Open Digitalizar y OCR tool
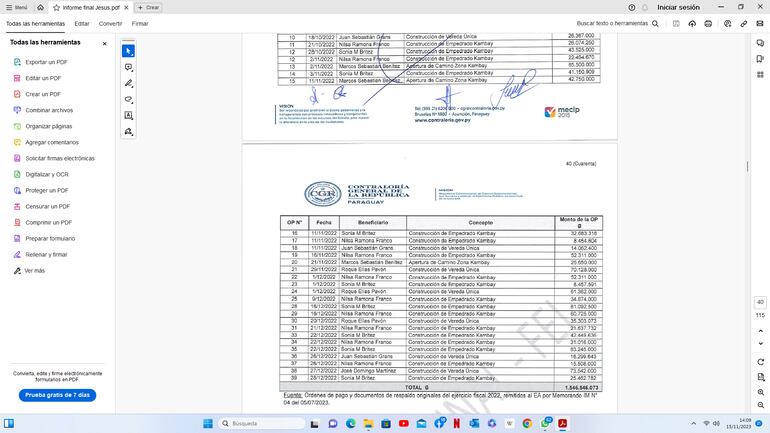 point(47,174)
